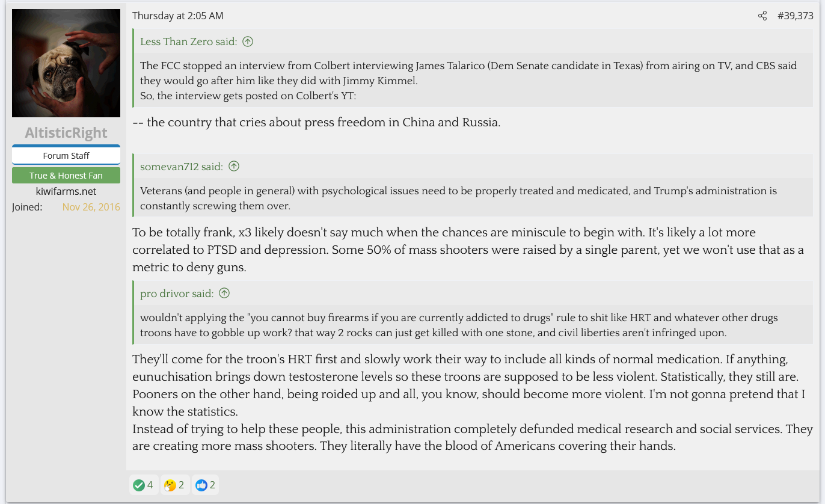Open "Less Than Zero said:" quote link
The height and width of the screenshot is (504, 825).
coord(188,41)
